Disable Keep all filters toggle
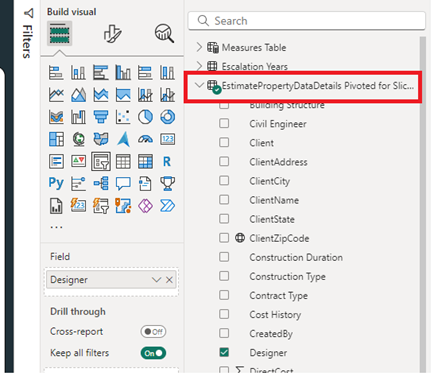This screenshot has height=376, width=434. (153, 353)
